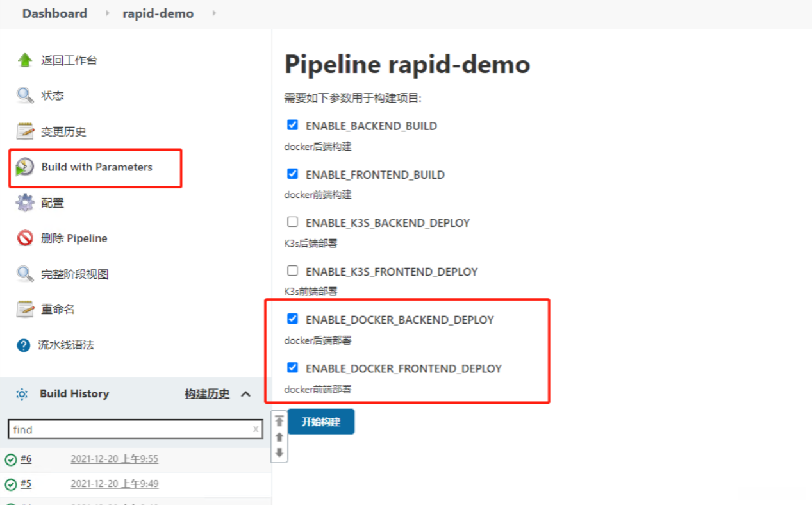Toggle ENABLE_DOCKER_FRONTEND_DEPLOY checkbox
812x505 pixels.
point(293,368)
